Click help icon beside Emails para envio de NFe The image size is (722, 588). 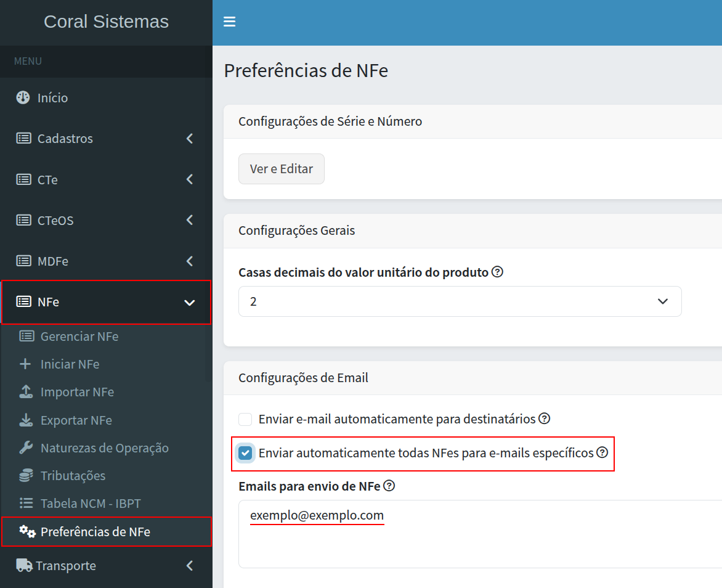pos(389,486)
